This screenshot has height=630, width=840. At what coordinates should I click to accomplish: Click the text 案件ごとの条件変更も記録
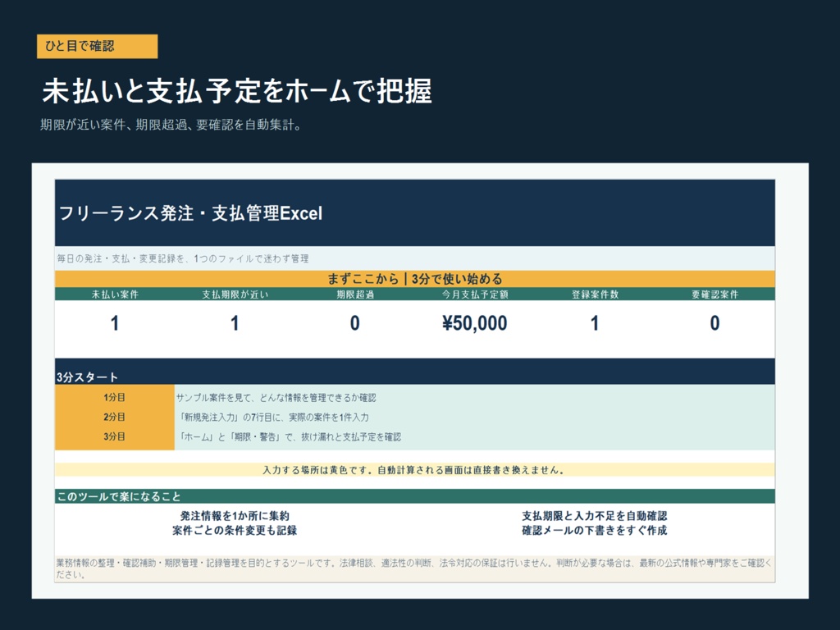[x=235, y=531]
